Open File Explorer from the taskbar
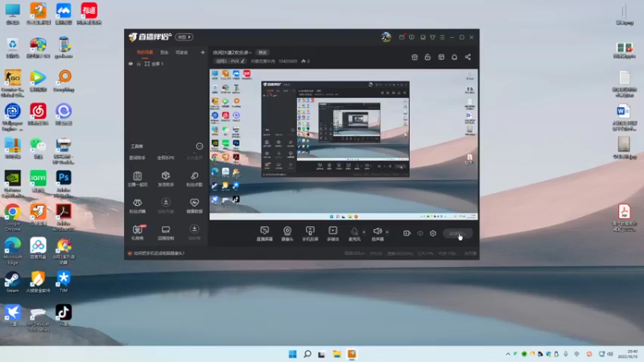 tap(336, 354)
